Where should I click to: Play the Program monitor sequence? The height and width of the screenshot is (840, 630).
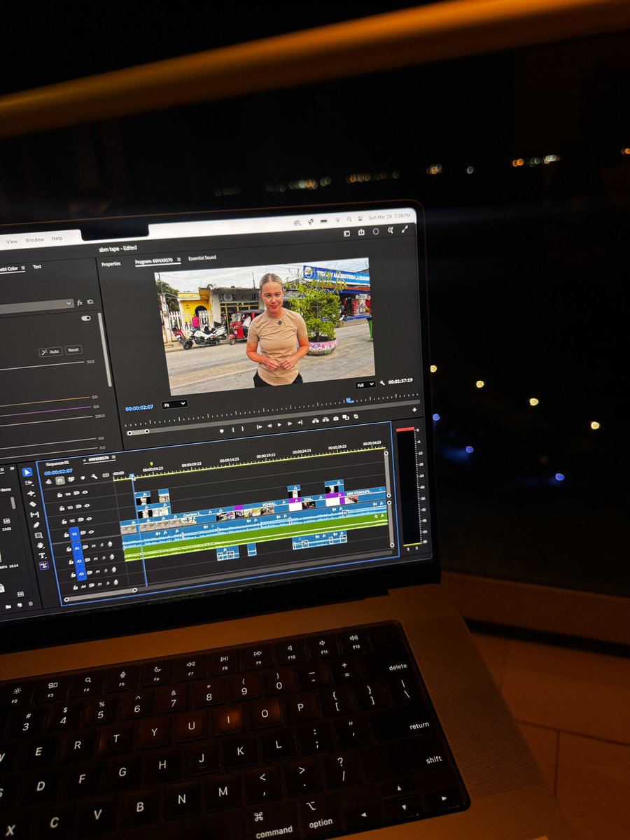pos(279,425)
